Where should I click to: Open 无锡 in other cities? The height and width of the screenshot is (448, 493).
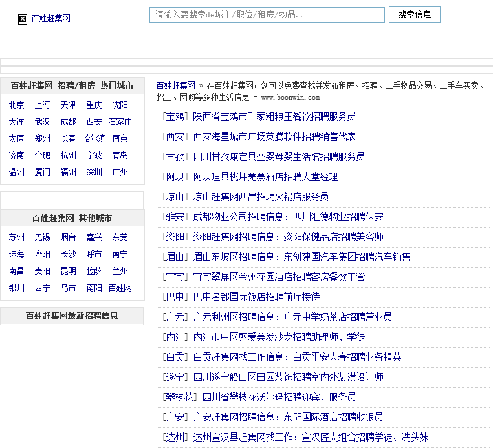click(42, 237)
